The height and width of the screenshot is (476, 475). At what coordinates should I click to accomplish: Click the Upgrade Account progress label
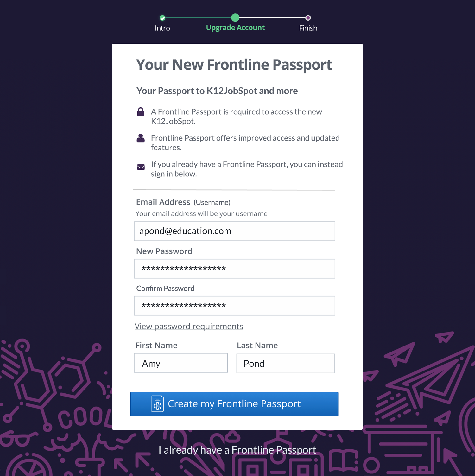(x=235, y=28)
